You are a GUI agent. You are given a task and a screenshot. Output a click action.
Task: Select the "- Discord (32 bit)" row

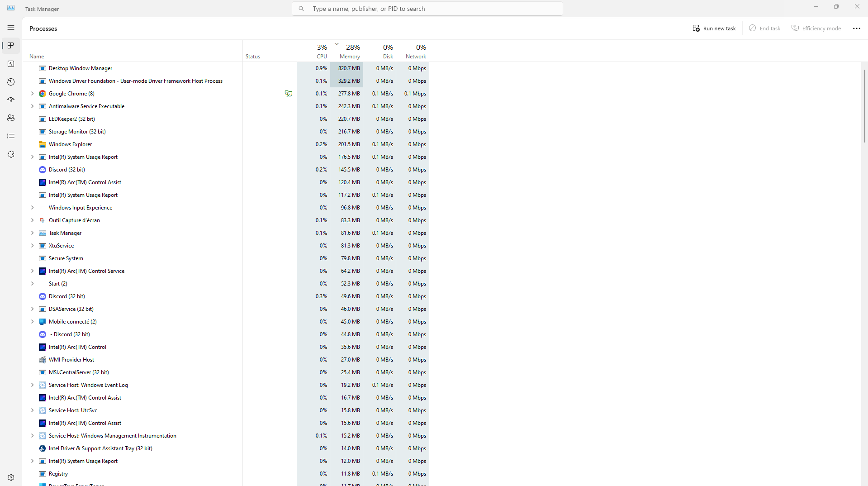click(226, 334)
